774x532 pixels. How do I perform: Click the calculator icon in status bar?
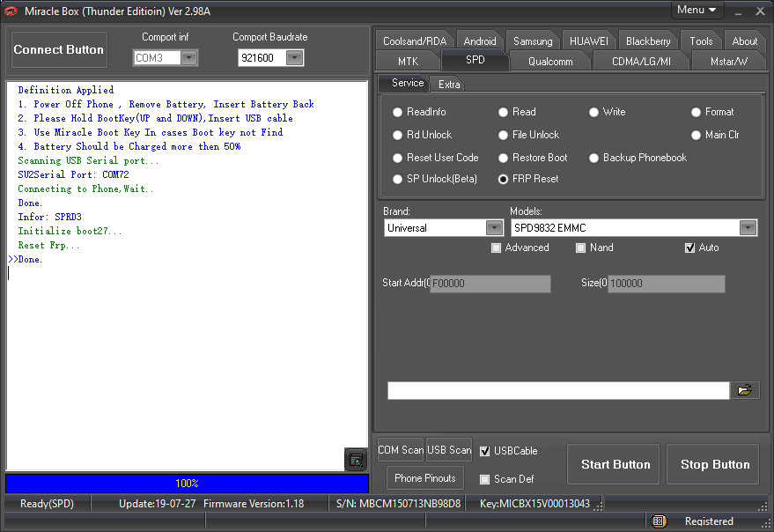click(659, 521)
